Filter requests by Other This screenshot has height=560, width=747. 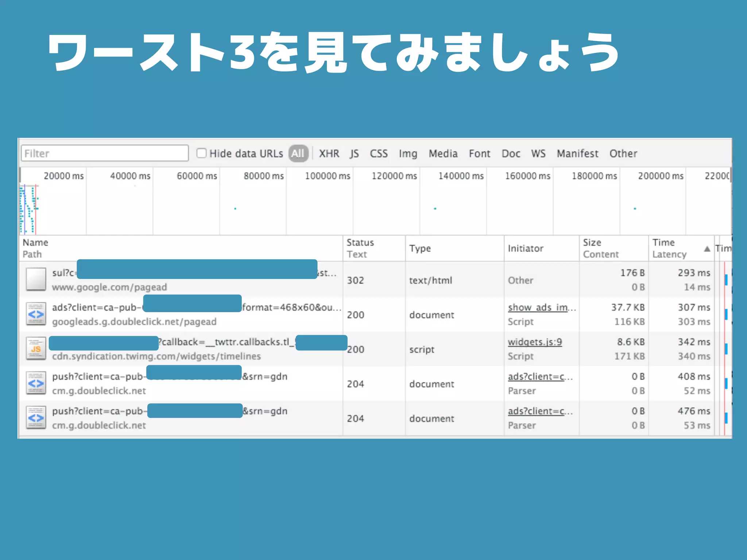(623, 153)
